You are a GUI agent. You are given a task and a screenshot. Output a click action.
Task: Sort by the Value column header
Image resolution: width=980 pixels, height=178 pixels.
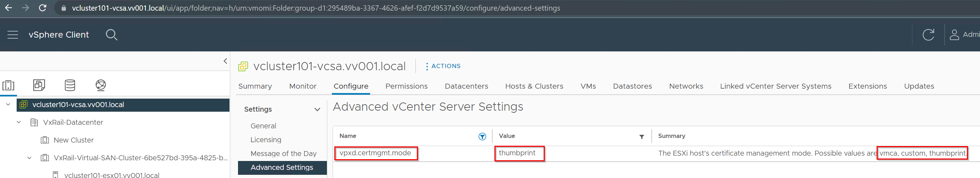click(x=507, y=136)
